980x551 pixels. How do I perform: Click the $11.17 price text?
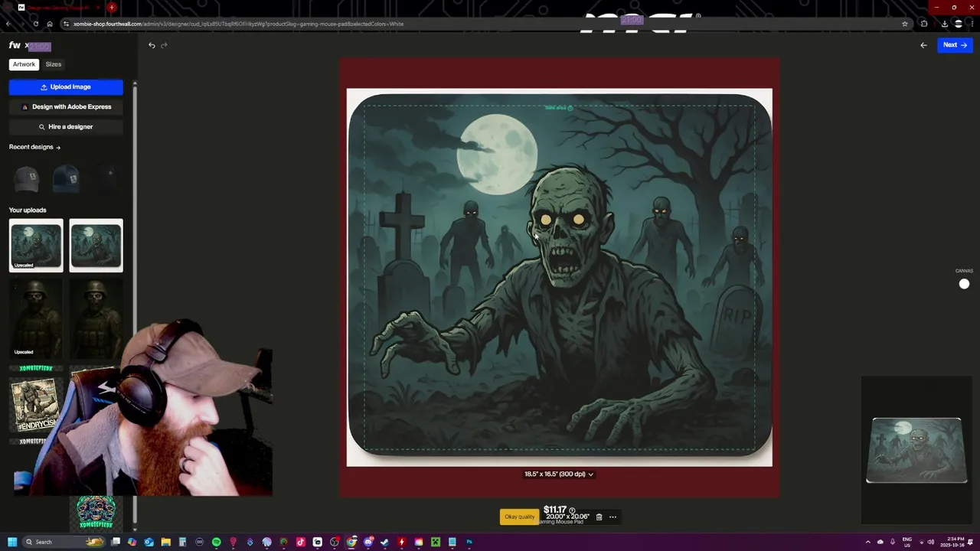point(555,510)
